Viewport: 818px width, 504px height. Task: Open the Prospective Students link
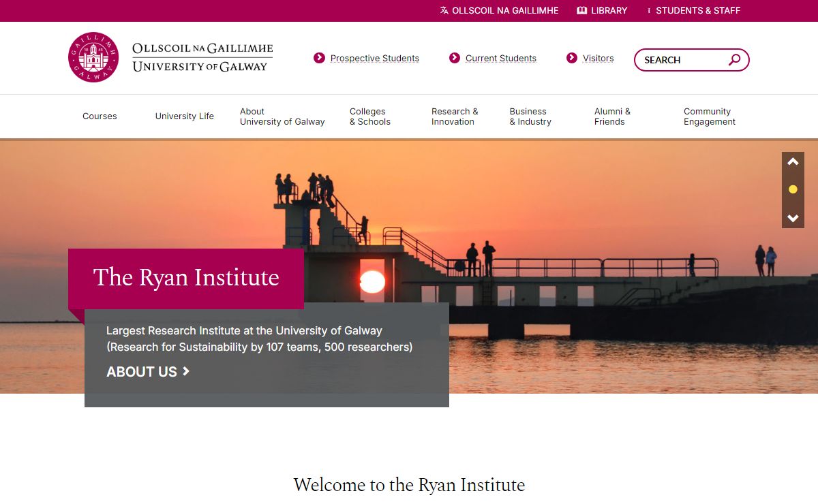pos(375,59)
